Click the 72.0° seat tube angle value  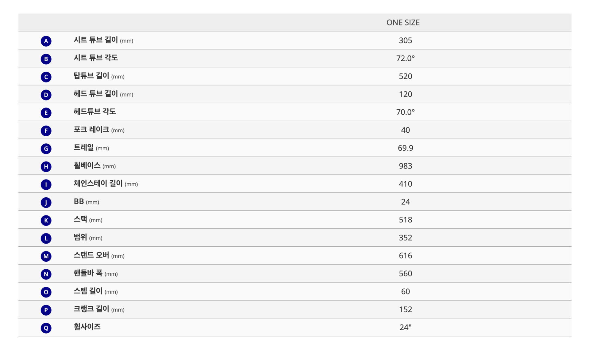[405, 58]
